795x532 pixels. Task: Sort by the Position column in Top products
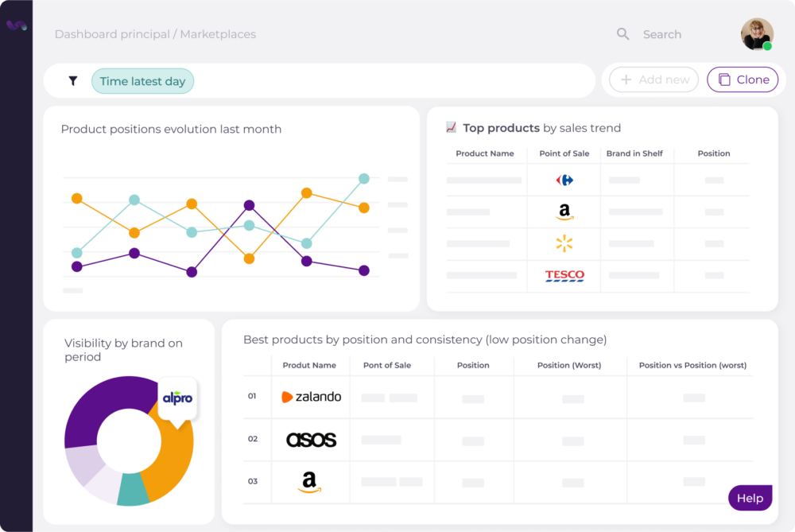click(x=714, y=153)
